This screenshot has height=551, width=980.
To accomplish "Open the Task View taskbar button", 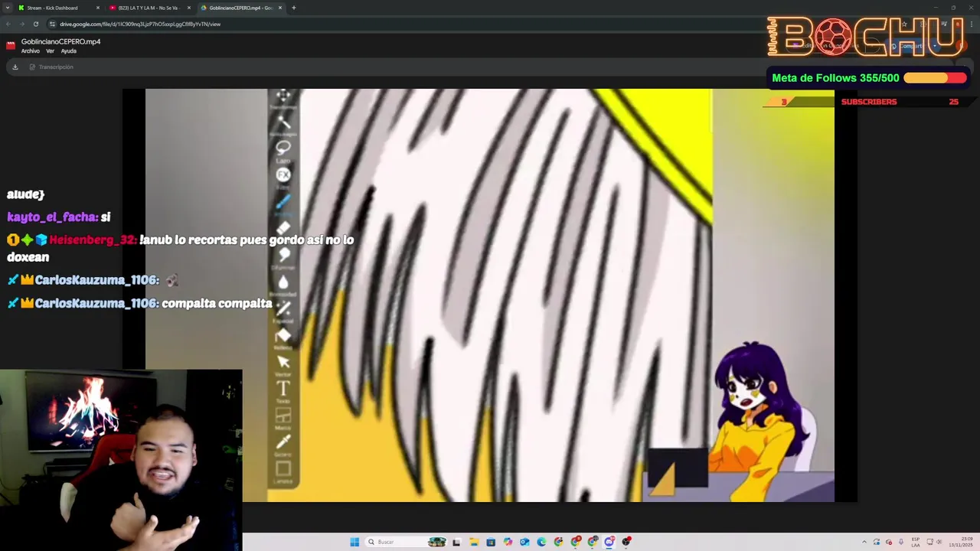I will tap(456, 542).
